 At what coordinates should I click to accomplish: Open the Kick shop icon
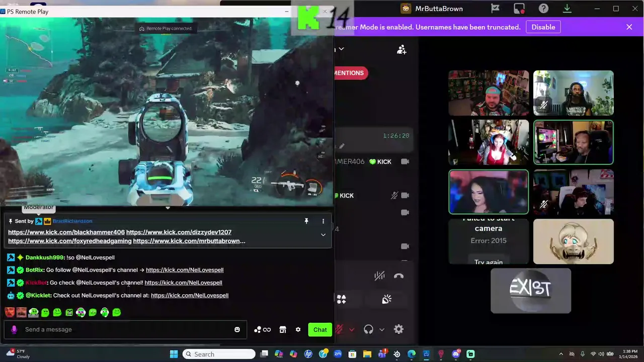coord(283,329)
